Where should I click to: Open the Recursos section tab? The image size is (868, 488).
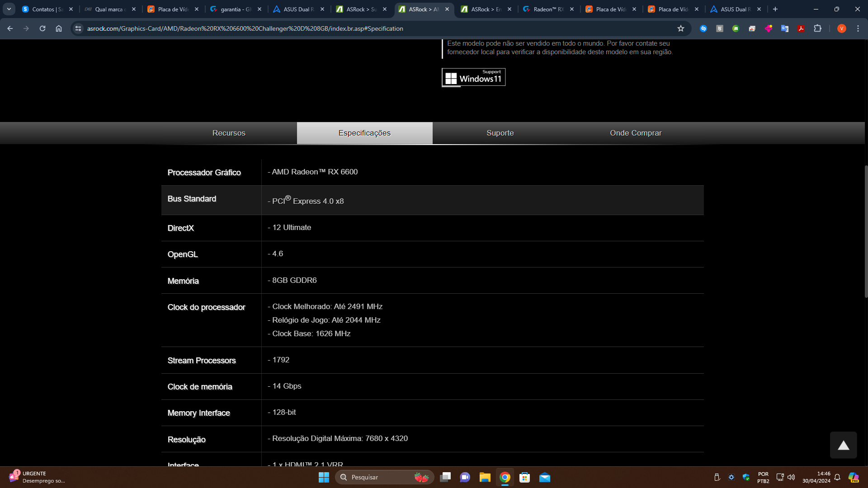pyautogui.click(x=229, y=133)
